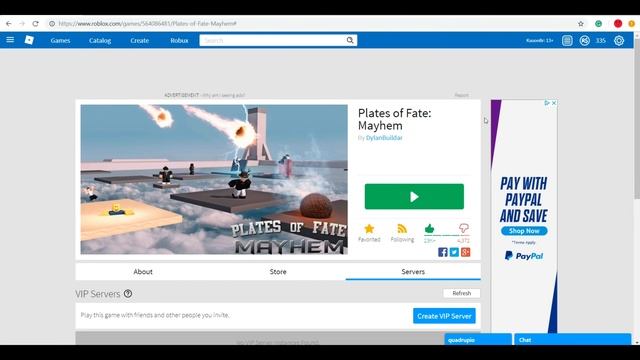Click the search magnifier icon
The height and width of the screenshot is (360, 640).
(x=350, y=40)
